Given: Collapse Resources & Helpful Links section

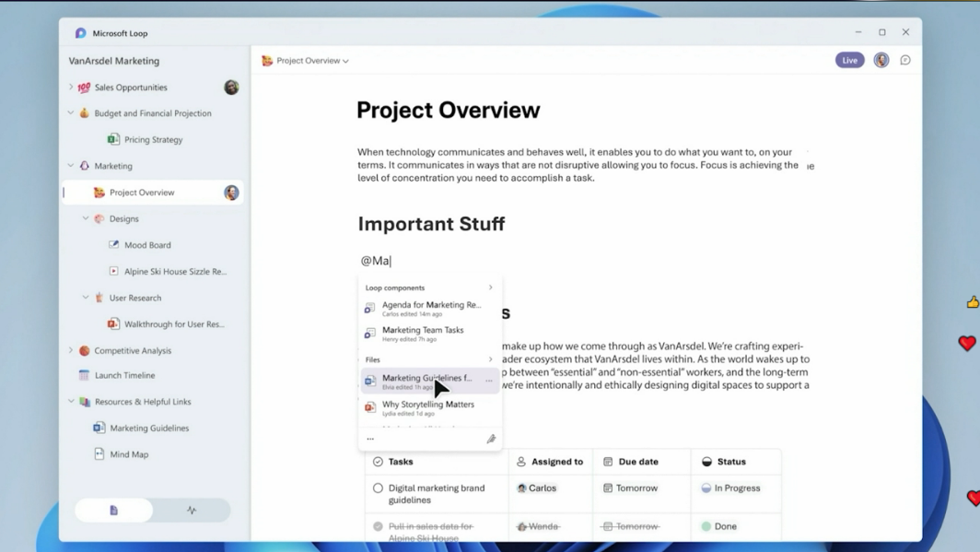Looking at the screenshot, I should 71,402.
